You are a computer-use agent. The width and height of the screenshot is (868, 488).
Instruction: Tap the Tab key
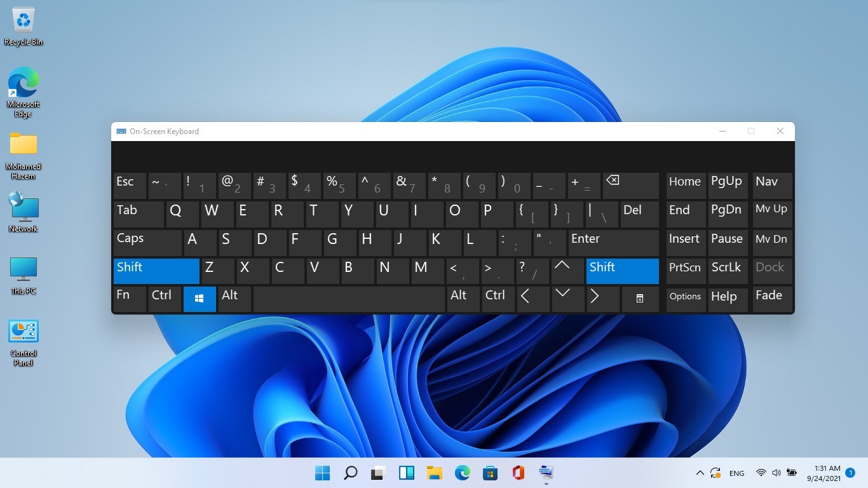coord(139,214)
